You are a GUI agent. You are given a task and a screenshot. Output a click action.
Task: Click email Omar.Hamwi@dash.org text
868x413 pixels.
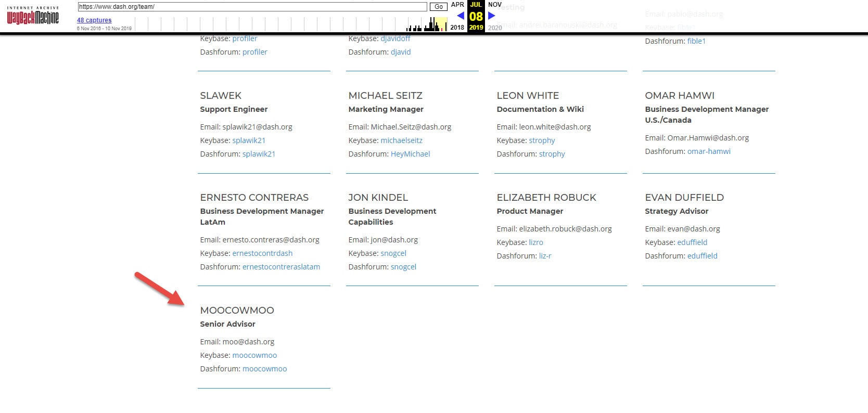(708, 138)
